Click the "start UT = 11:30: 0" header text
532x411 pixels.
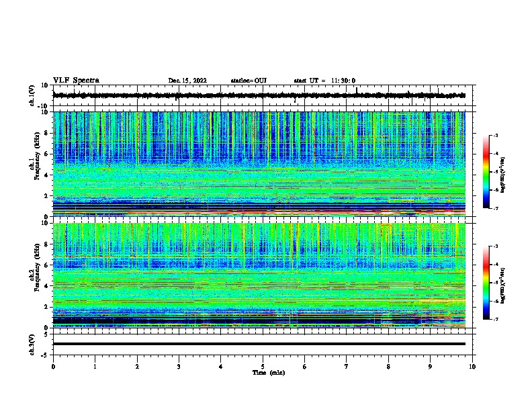324,81
